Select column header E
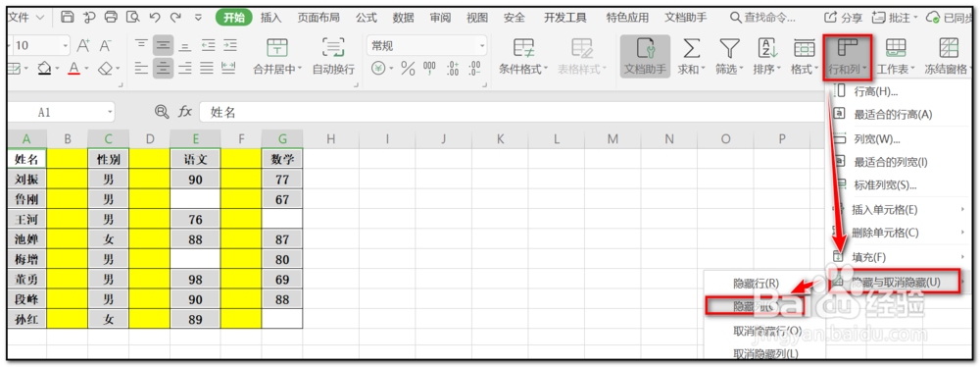Screen dimensions: 980x367 coord(196,139)
